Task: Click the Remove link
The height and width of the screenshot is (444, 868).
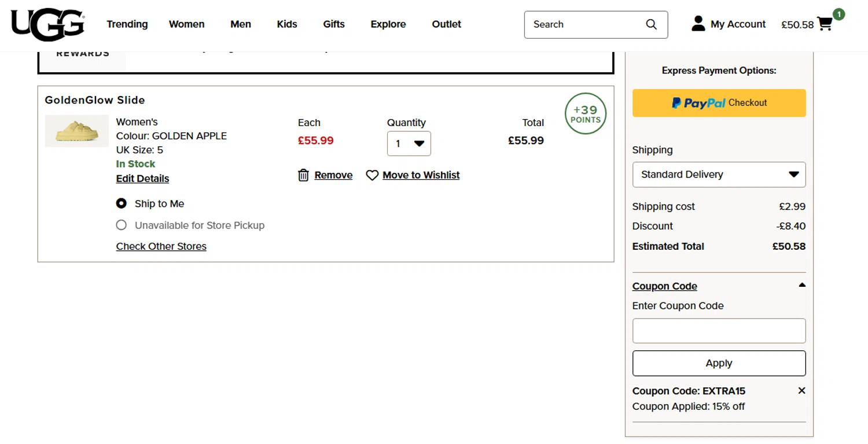Action: pos(333,175)
